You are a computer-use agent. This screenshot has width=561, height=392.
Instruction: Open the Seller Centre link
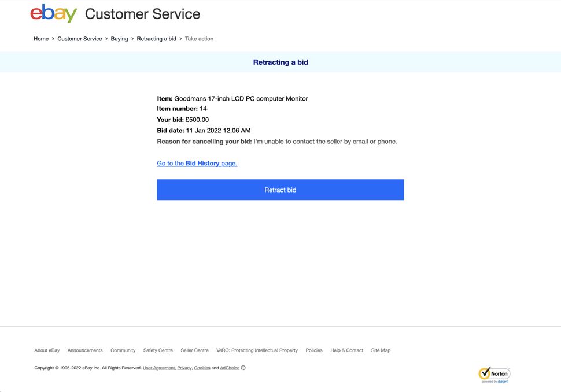[x=194, y=350]
